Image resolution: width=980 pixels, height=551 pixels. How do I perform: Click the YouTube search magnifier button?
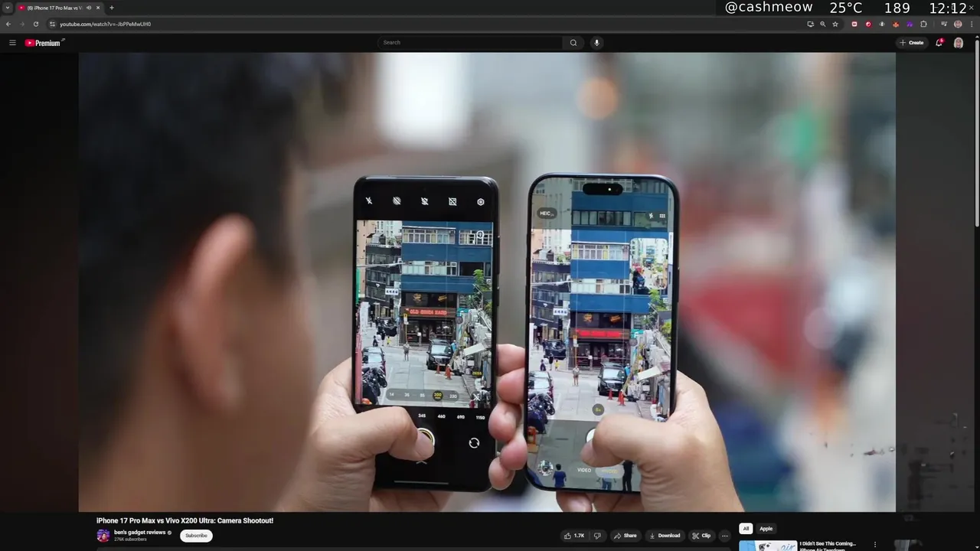(573, 43)
